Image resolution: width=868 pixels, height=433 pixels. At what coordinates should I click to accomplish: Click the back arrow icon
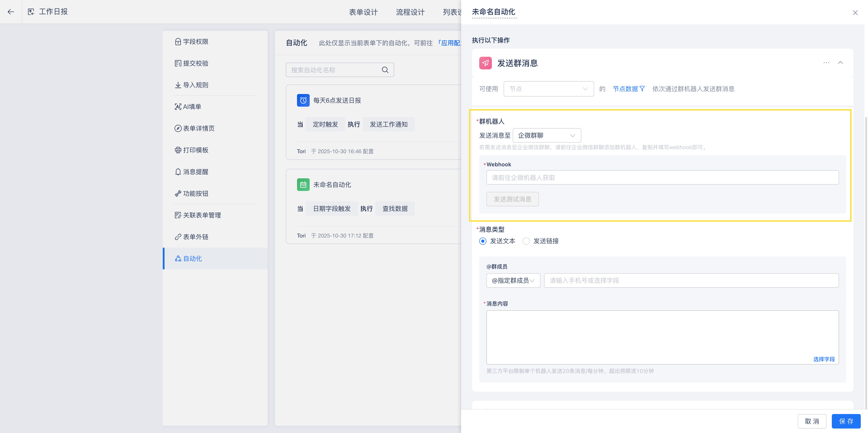(11, 12)
